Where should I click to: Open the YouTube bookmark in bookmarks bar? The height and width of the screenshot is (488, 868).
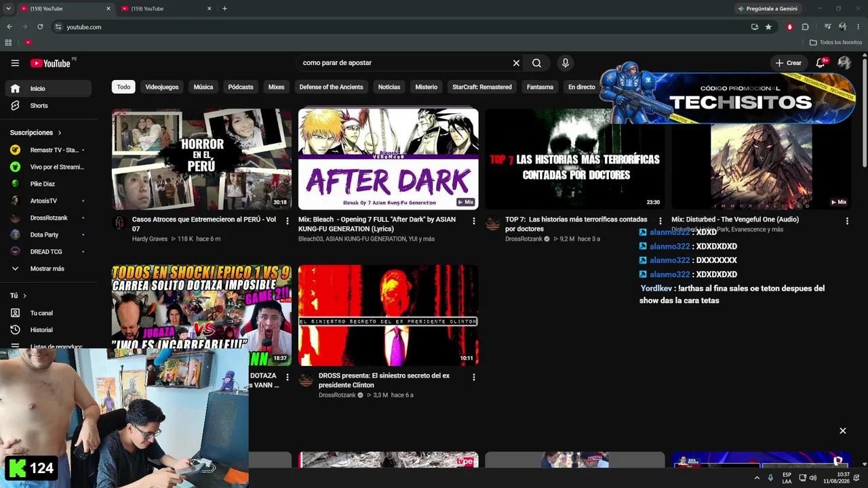[x=28, y=43]
